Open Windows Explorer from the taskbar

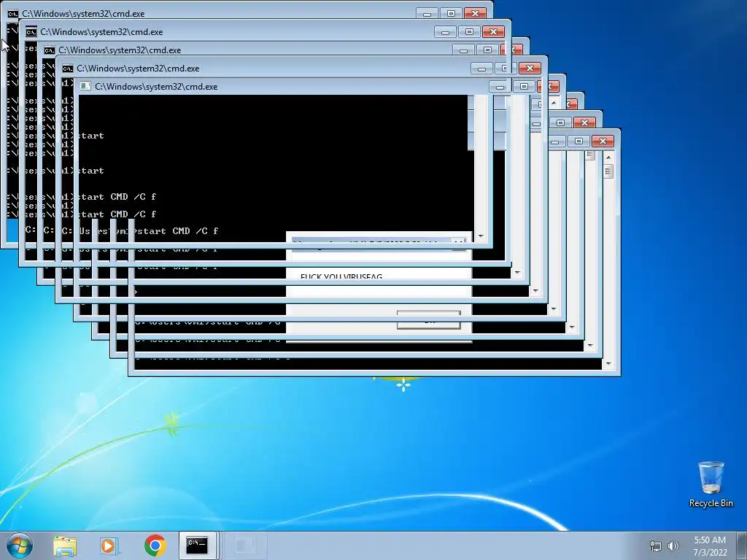coord(65,545)
